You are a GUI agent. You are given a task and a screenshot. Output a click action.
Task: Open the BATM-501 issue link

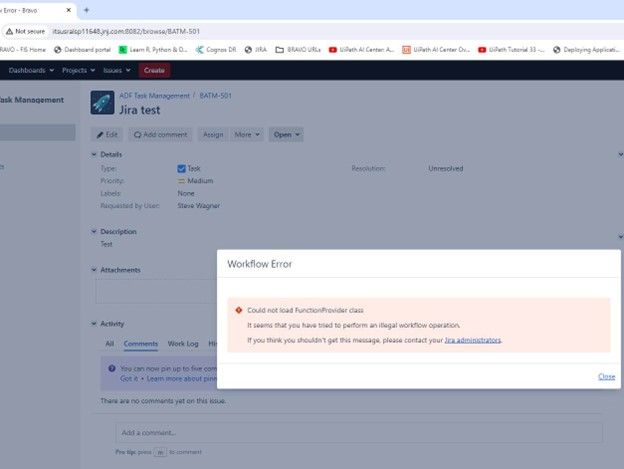point(215,96)
